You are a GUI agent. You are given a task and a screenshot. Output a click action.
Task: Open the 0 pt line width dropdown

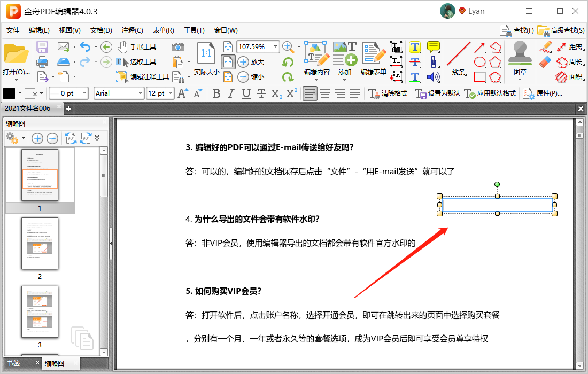[84, 93]
